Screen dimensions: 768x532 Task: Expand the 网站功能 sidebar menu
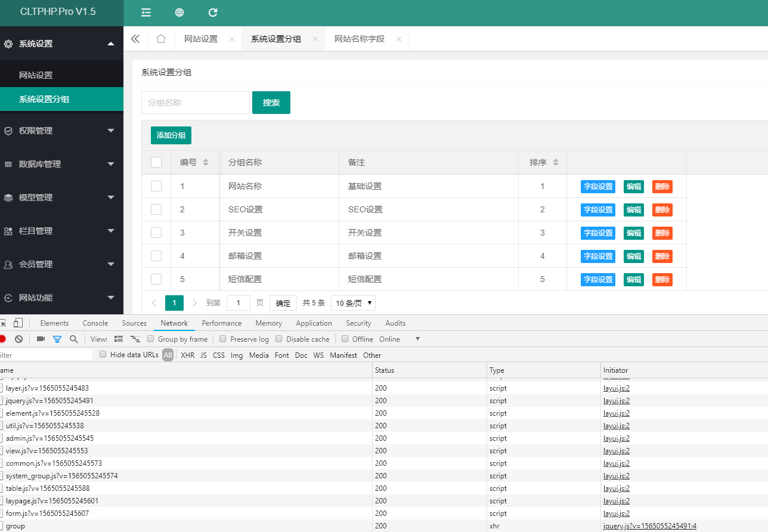coord(61,298)
